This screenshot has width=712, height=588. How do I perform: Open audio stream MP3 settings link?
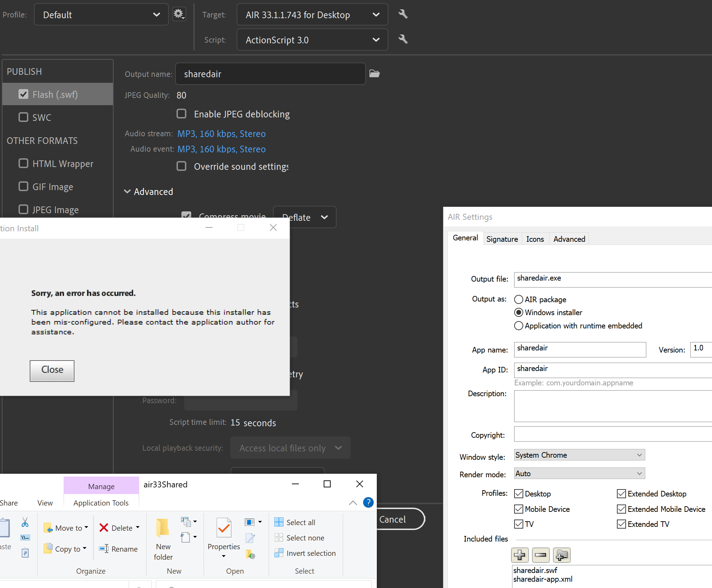click(221, 133)
